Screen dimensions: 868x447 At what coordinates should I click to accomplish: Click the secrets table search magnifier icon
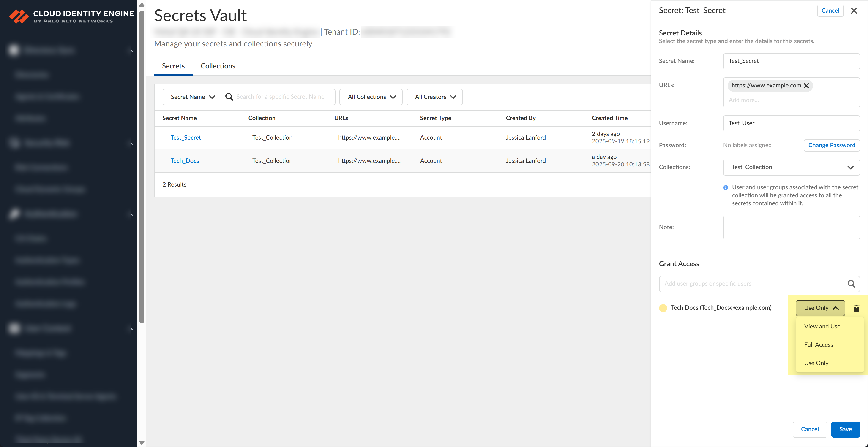click(x=229, y=97)
